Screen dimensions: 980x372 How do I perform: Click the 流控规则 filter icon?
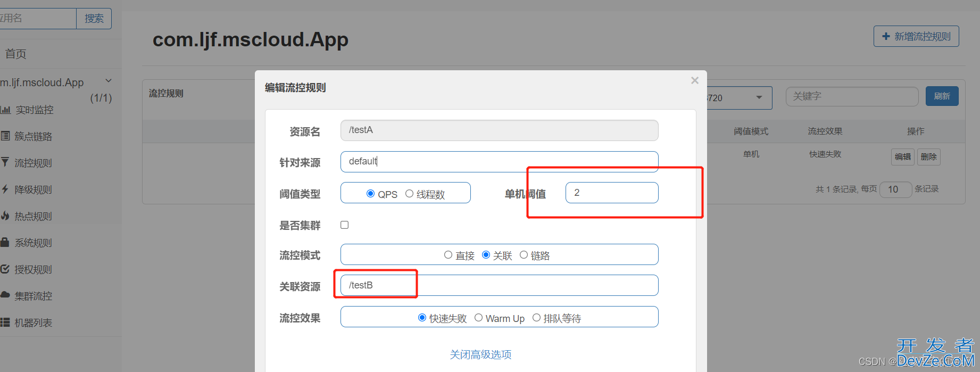[5, 162]
